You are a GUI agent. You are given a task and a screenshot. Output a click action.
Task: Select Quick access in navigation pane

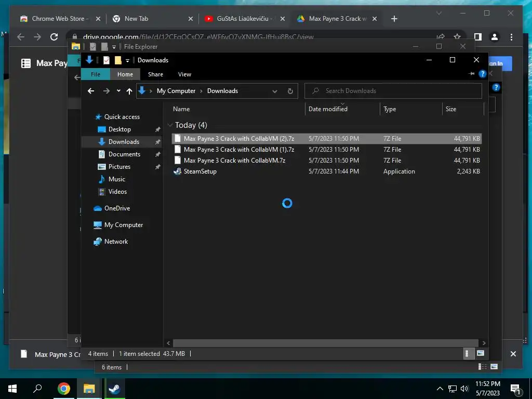coord(122,117)
